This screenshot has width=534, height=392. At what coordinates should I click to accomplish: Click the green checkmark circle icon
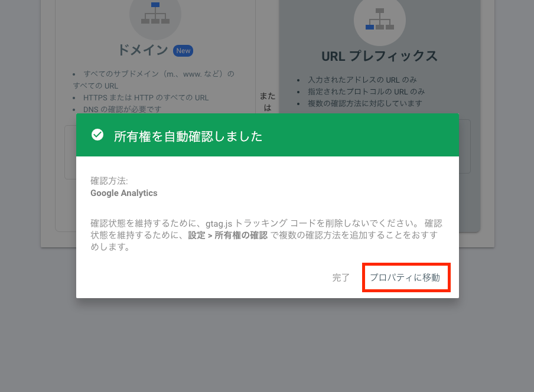pyautogui.click(x=97, y=135)
